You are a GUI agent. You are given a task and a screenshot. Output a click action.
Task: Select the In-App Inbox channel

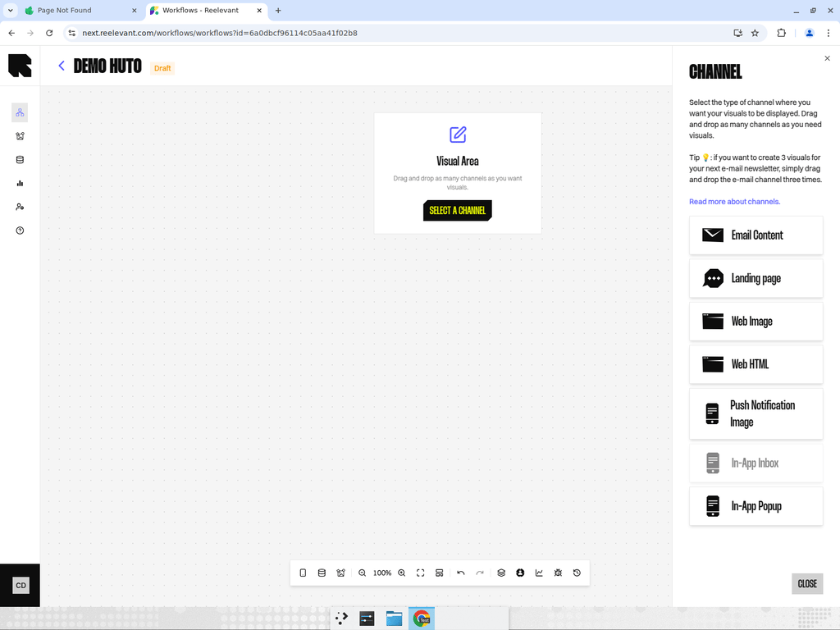tap(756, 463)
